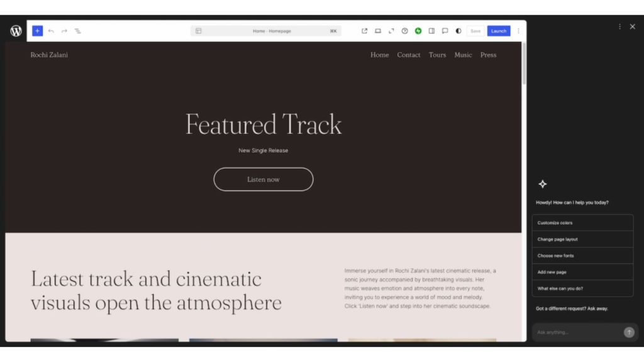Toggle the zoom-out editor view
Viewport: 644px width, 362px height.
[x=391, y=30]
